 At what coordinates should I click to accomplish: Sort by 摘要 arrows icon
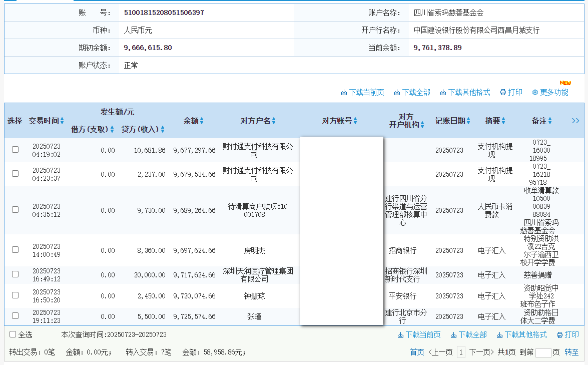click(503, 121)
